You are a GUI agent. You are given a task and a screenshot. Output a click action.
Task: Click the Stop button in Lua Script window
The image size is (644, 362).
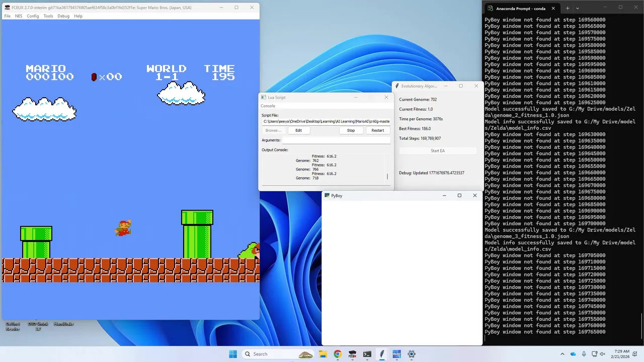(351, 130)
